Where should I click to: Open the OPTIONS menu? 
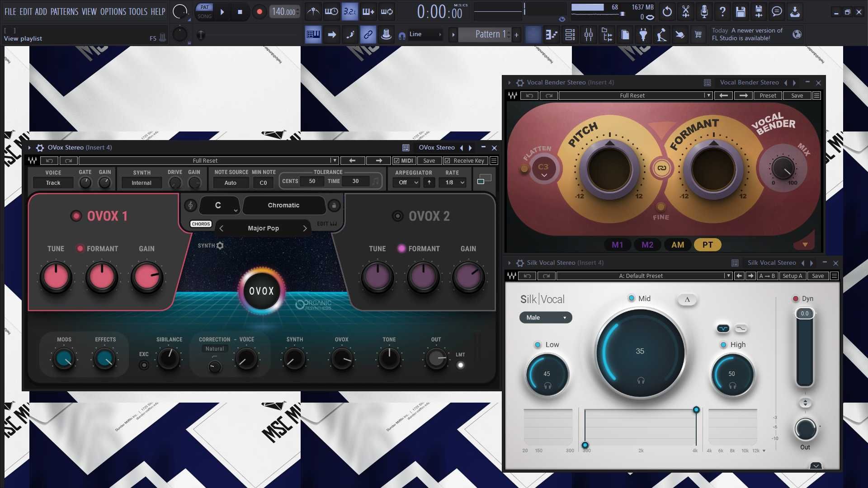113,12
